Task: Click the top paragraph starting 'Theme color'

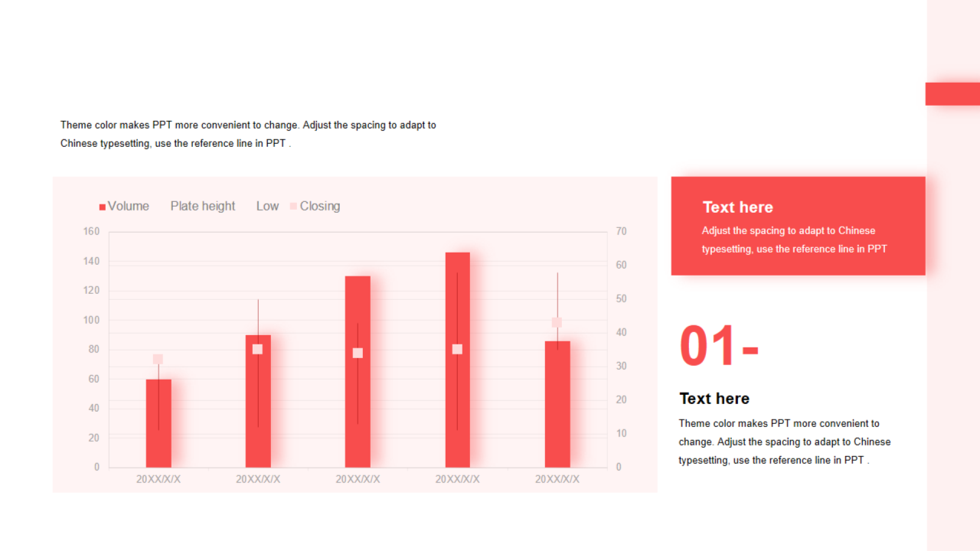Action: click(248, 134)
